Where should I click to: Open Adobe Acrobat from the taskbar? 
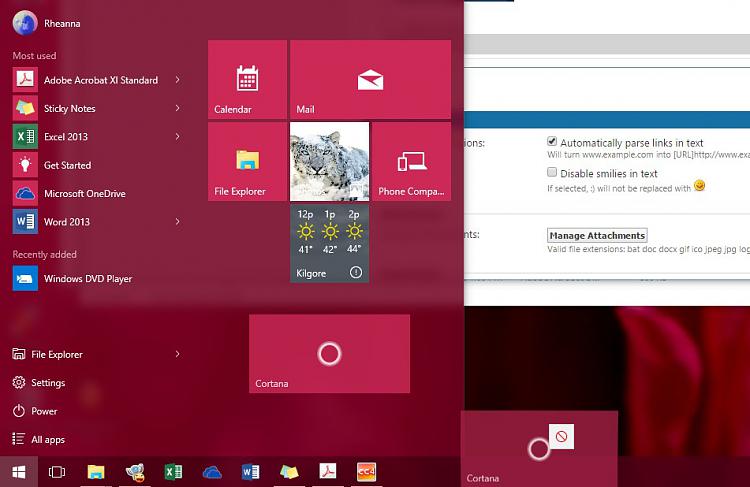tap(328, 472)
